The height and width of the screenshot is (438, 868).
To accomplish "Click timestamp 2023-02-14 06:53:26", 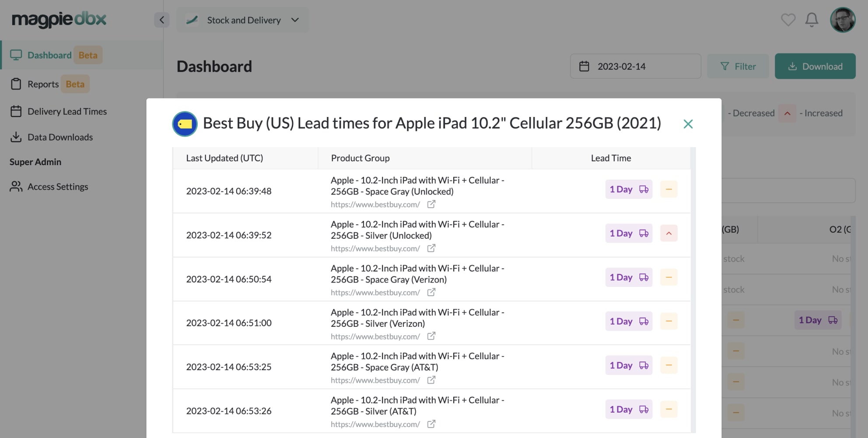I will pos(229,411).
